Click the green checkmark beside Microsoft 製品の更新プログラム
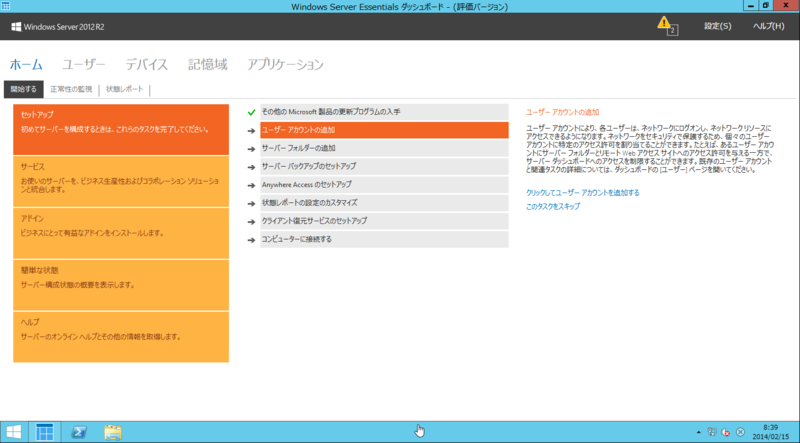 coord(251,112)
